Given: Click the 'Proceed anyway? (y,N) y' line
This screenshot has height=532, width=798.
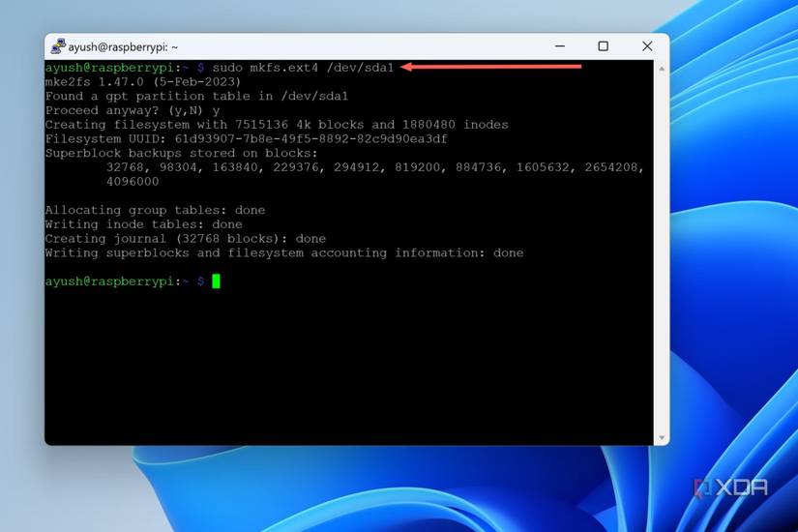Looking at the screenshot, I should 133,110.
